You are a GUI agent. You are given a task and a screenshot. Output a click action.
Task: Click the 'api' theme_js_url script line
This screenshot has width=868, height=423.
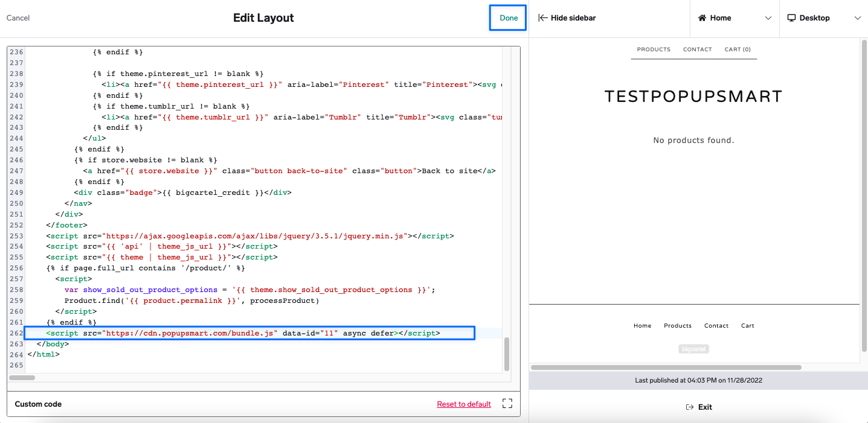162,247
